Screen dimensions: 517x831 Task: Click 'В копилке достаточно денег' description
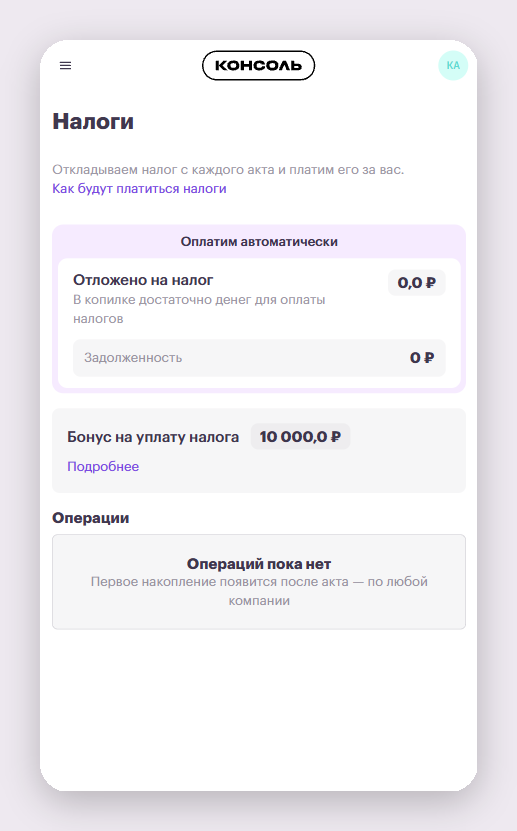point(199,309)
